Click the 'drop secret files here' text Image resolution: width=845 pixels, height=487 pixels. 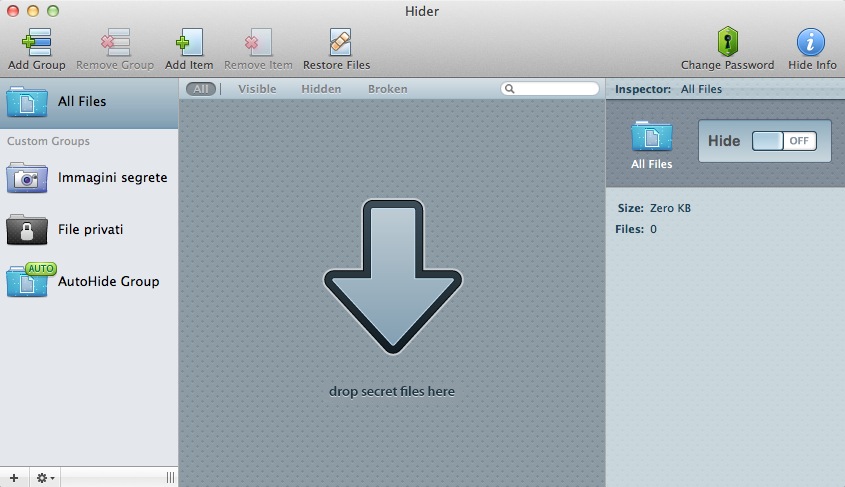click(x=392, y=391)
